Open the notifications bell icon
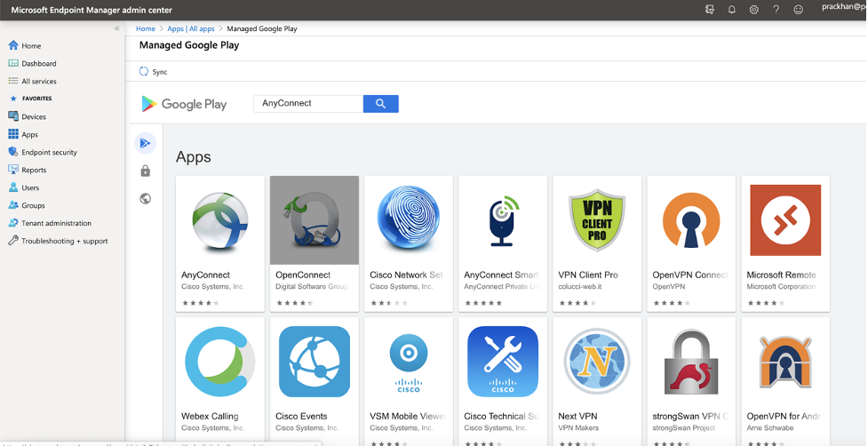The width and height of the screenshot is (868, 446). click(732, 10)
